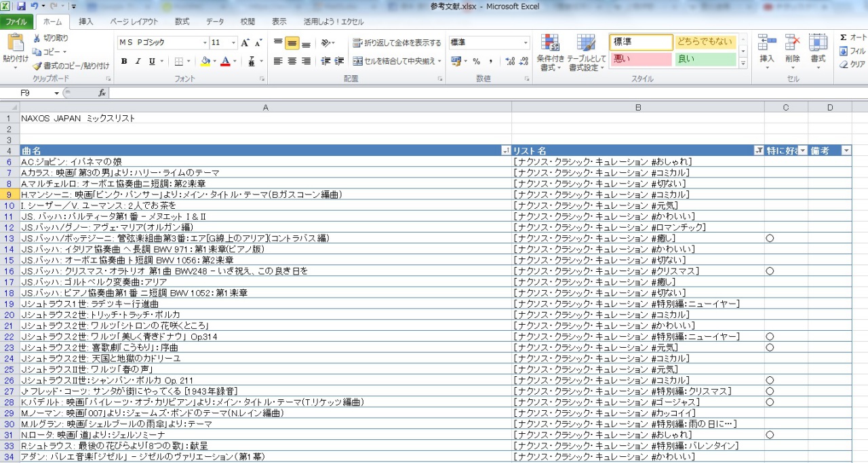Apply the どちらでもない yellow cell style
Viewport: 868px width, 463px height.
coord(705,42)
